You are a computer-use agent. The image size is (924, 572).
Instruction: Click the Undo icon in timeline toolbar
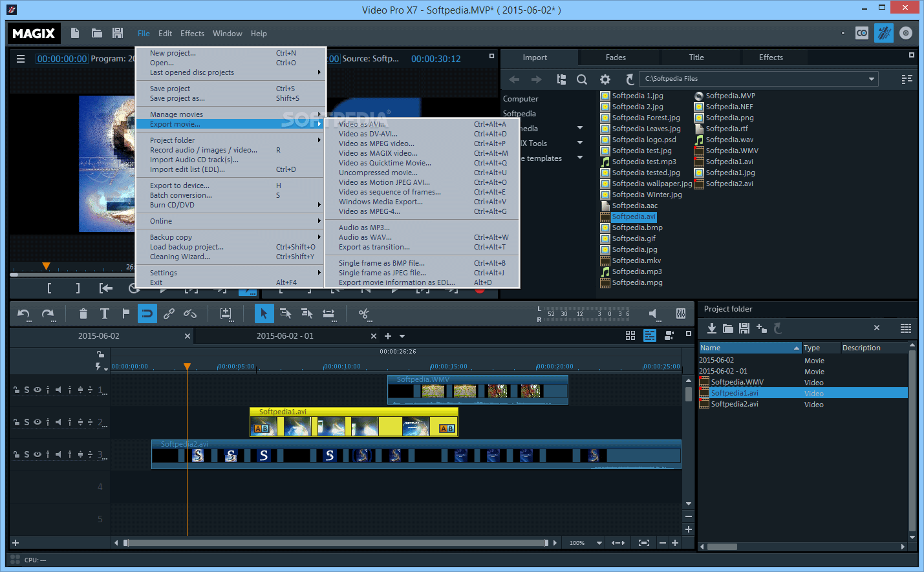[x=24, y=314]
